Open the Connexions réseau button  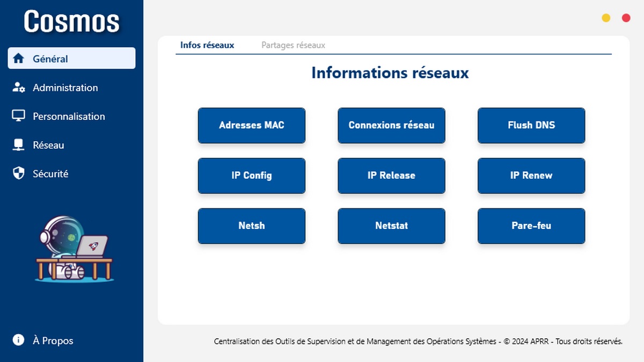point(391,125)
